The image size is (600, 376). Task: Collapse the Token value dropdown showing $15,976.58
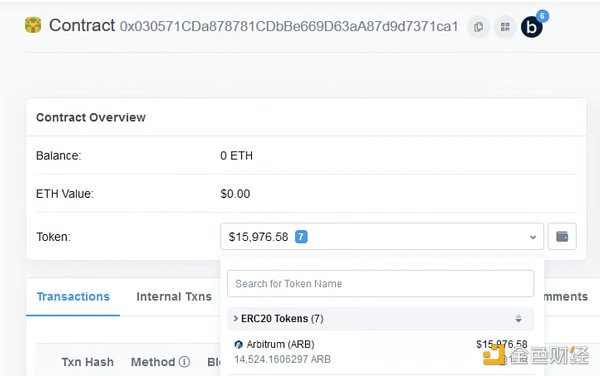(382, 236)
